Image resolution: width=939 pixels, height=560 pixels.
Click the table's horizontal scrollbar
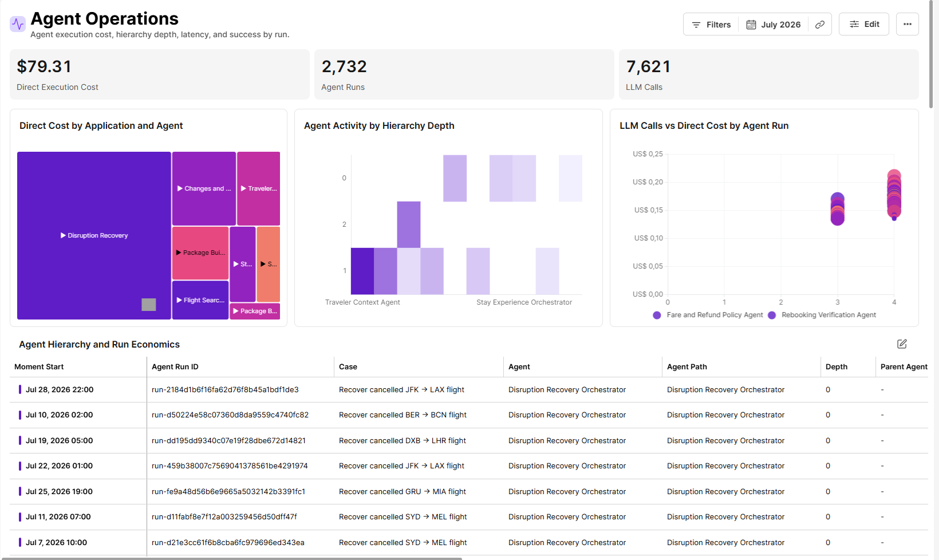click(231, 558)
